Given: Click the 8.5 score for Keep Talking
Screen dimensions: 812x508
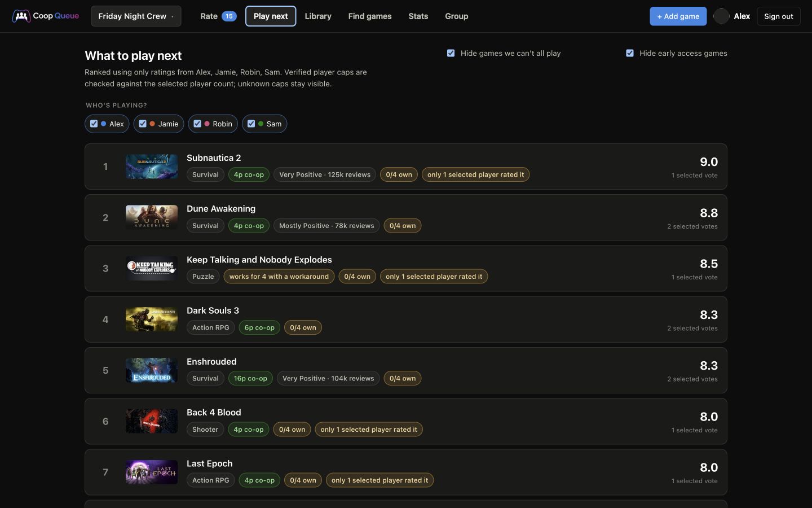Looking at the screenshot, I should (709, 264).
